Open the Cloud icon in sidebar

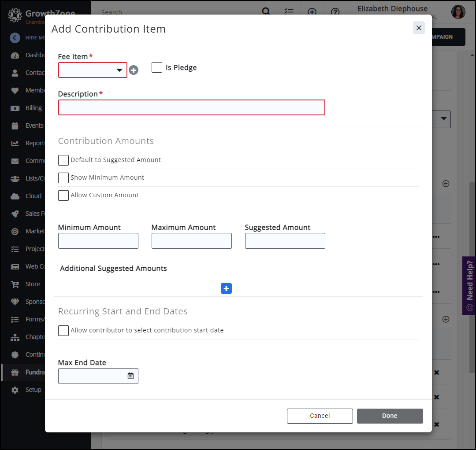click(15, 196)
